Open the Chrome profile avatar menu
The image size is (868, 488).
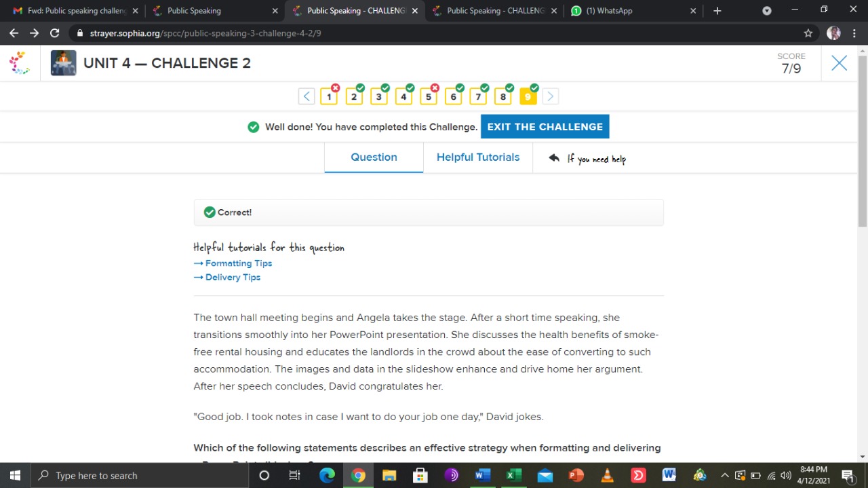pyautogui.click(x=833, y=33)
